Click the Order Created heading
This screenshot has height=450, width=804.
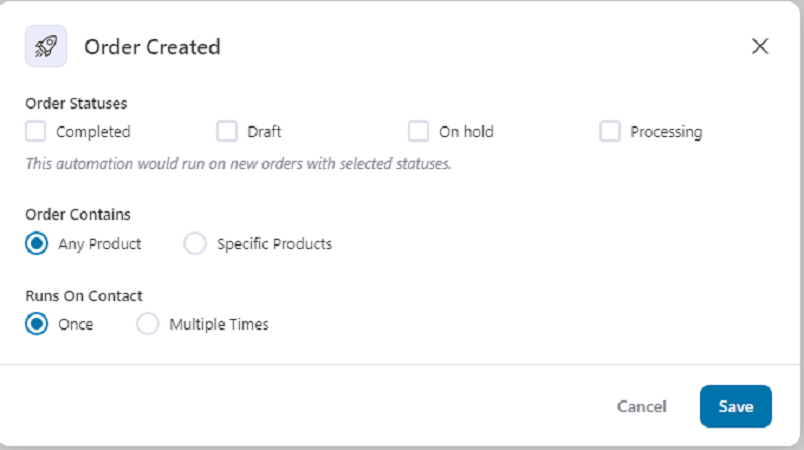click(152, 47)
